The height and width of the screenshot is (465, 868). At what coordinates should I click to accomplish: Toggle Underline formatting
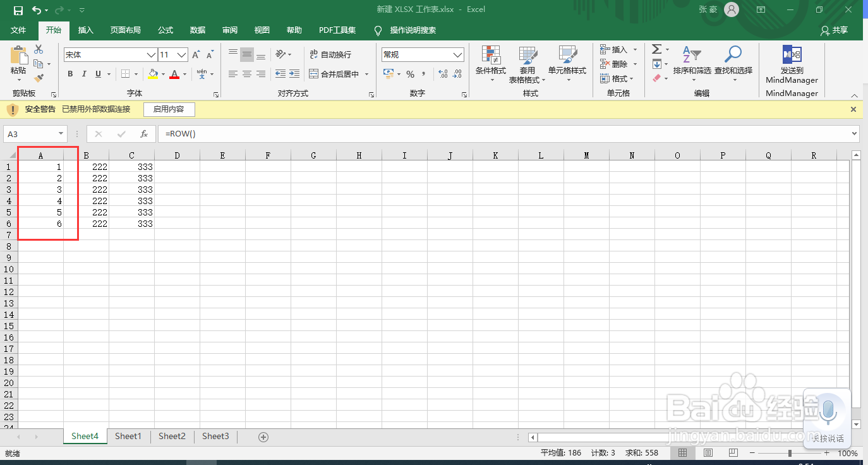point(98,74)
